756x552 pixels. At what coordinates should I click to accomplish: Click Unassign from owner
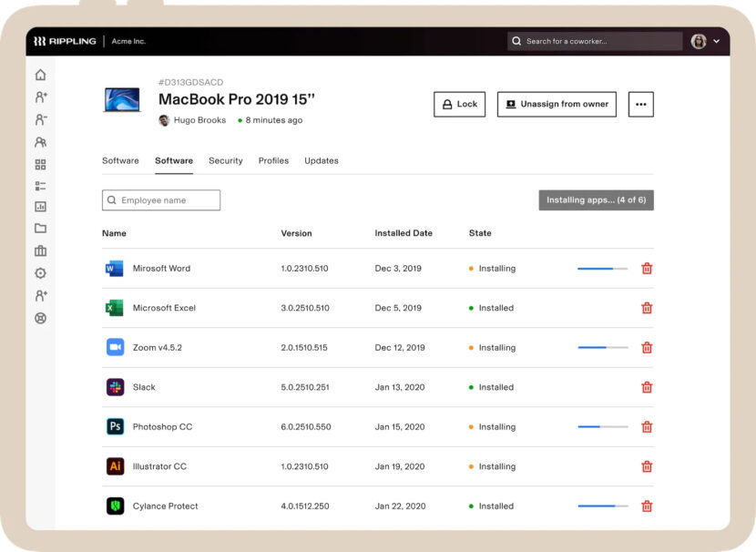click(x=556, y=104)
